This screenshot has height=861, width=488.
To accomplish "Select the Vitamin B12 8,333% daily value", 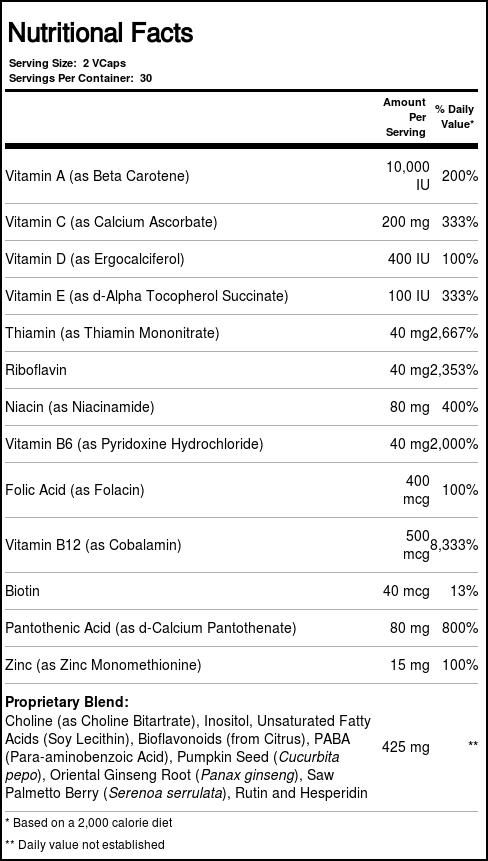I will 453,545.
